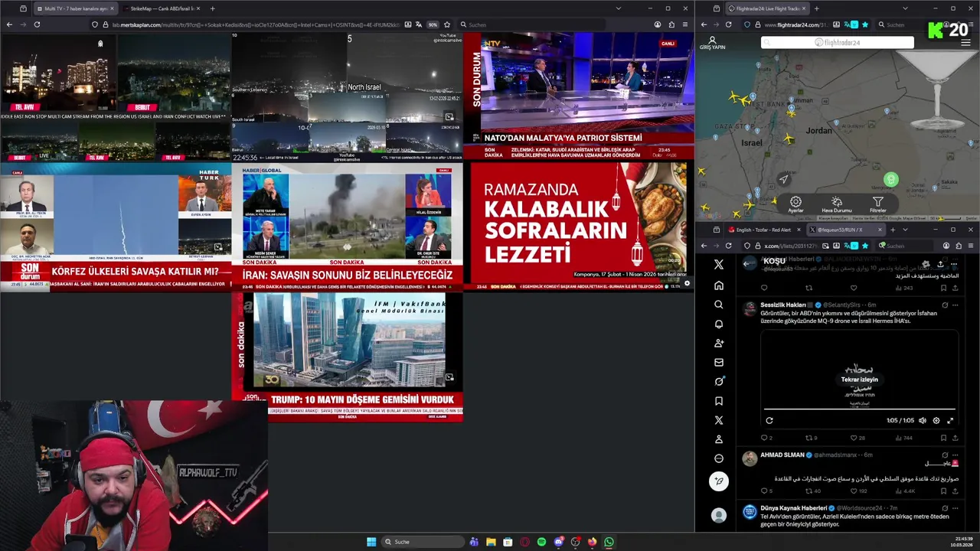Mute the tweet video volume
The height and width of the screenshot is (551, 980).
922,420
